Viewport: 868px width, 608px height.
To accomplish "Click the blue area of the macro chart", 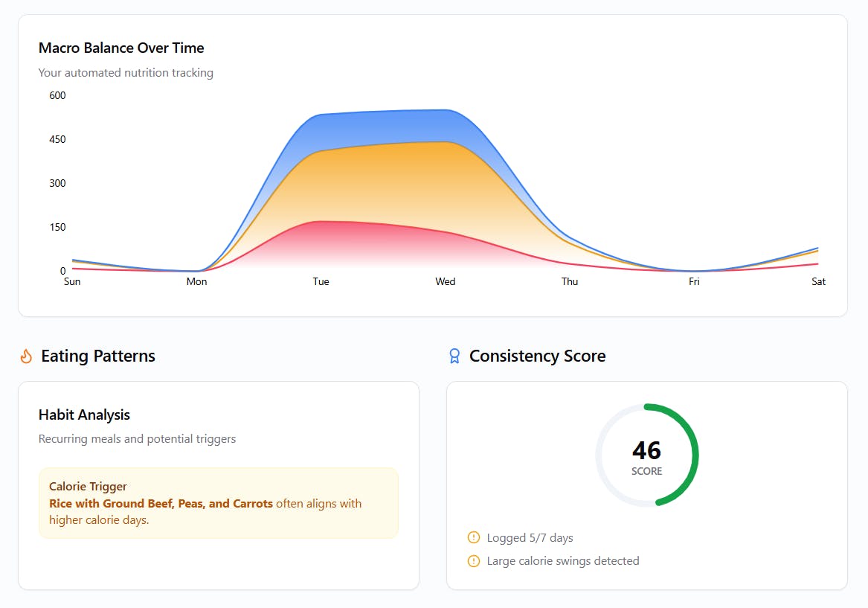I will (382, 129).
